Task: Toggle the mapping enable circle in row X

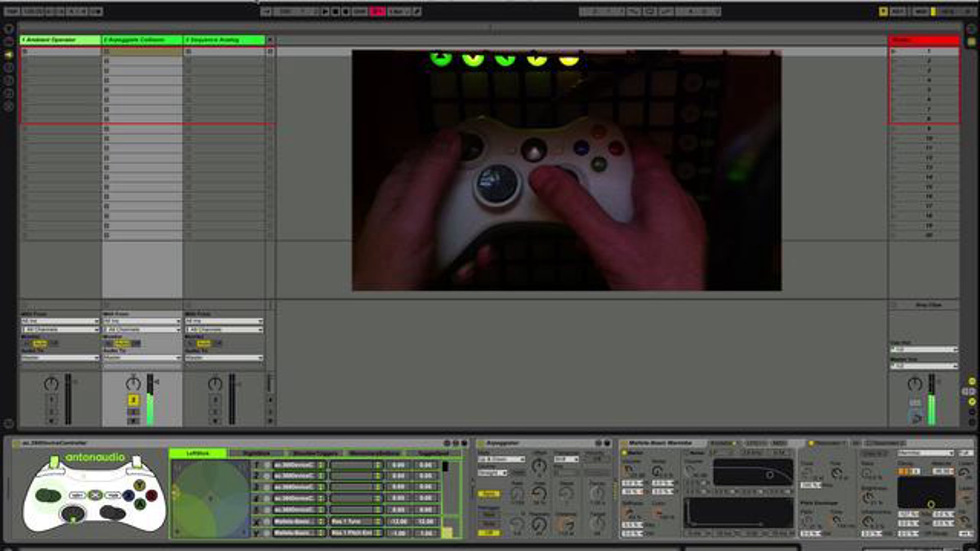Action: (x=267, y=522)
